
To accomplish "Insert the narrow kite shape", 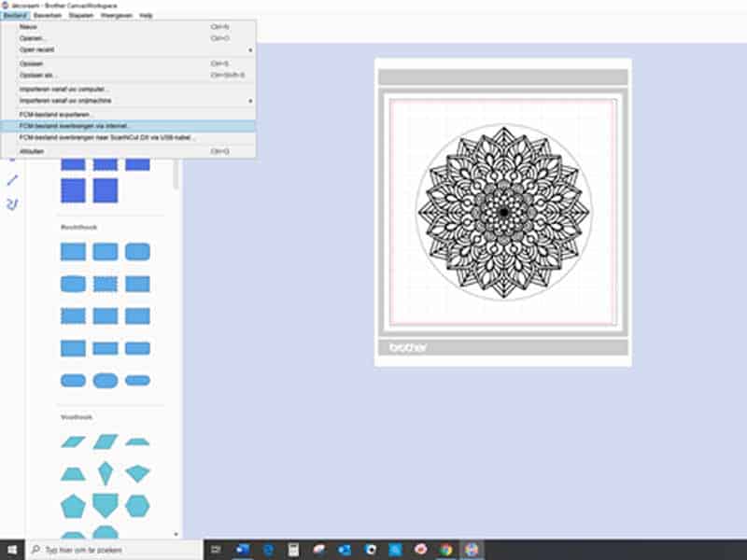I will [x=106, y=473].
